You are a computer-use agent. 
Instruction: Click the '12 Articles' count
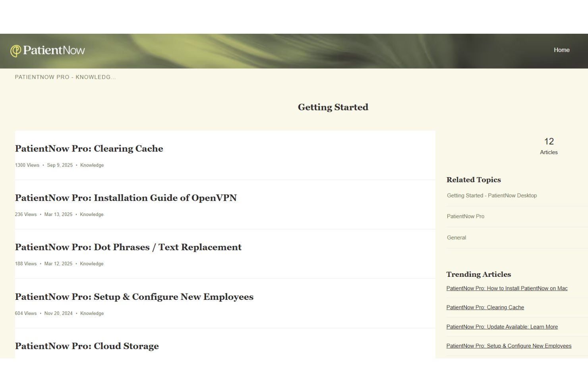click(549, 146)
